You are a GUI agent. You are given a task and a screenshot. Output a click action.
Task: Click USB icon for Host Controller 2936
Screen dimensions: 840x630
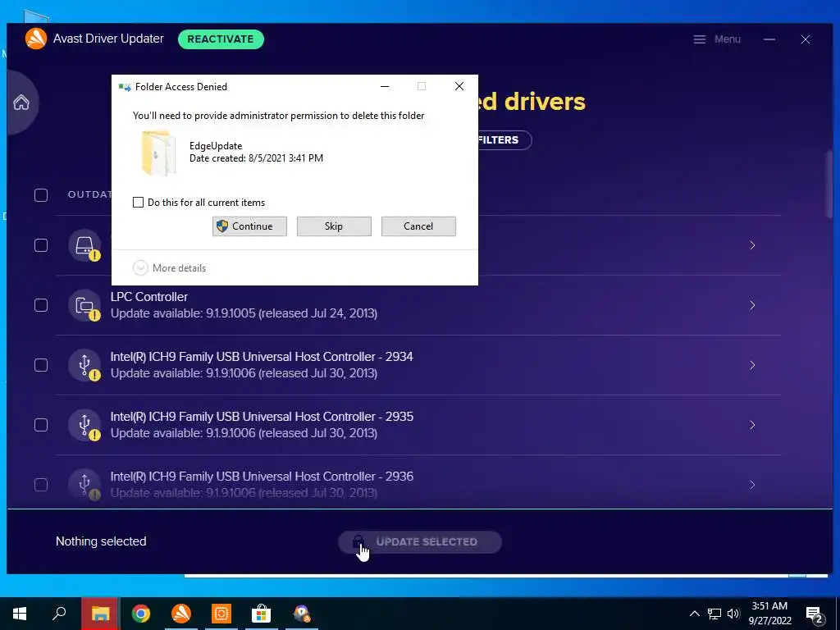point(84,485)
